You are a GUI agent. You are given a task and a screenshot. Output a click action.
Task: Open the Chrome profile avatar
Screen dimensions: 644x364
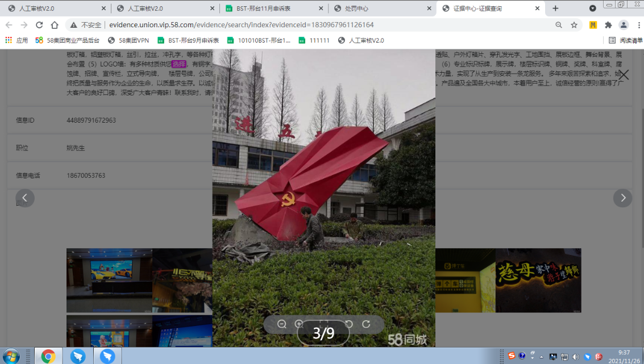tap(624, 25)
